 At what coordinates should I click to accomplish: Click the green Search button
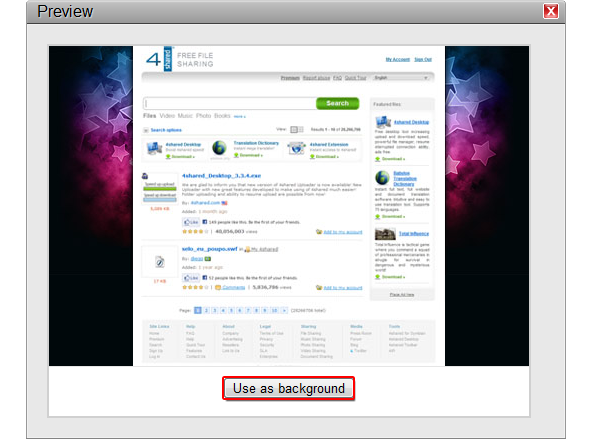[337, 103]
